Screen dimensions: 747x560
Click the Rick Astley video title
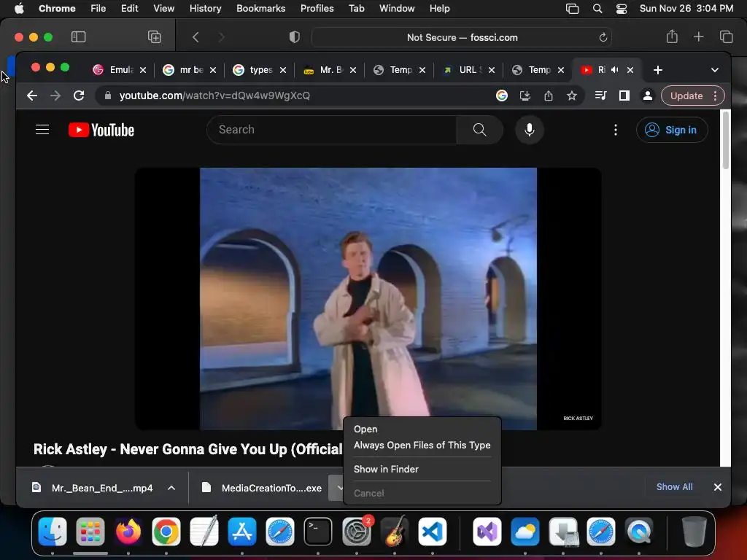(187, 449)
